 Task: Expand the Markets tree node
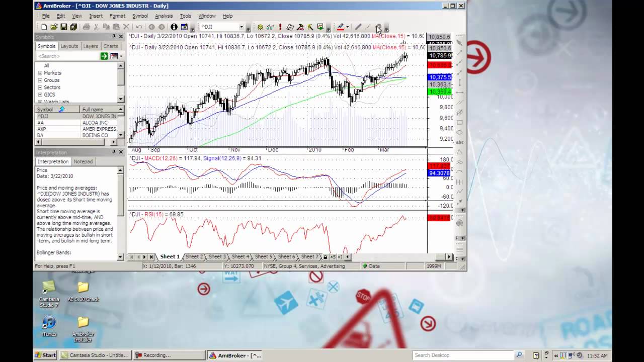[40, 73]
